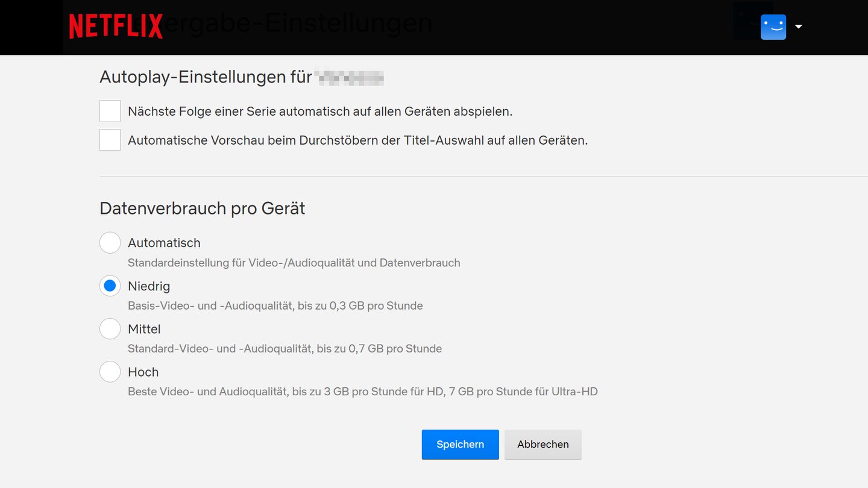
Task: Expand the profile dropdown arrow
Action: tap(798, 27)
